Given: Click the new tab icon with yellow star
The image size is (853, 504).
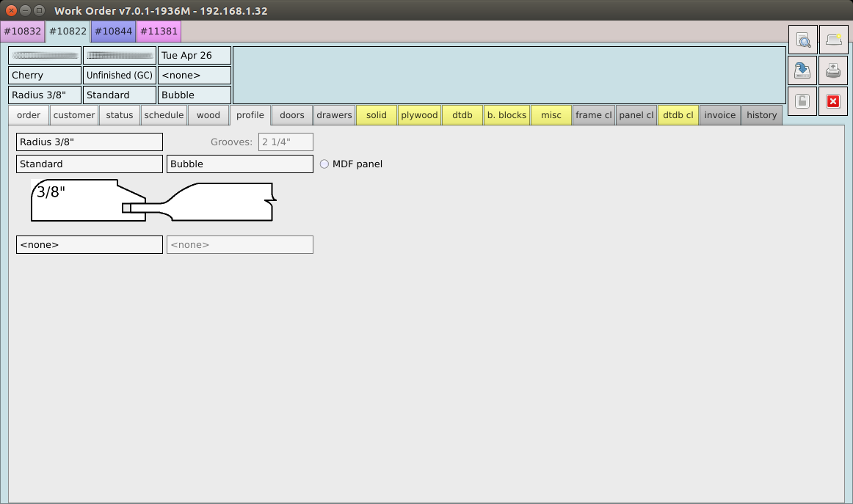Looking at the screenshot, I should (x=832, y=40).
